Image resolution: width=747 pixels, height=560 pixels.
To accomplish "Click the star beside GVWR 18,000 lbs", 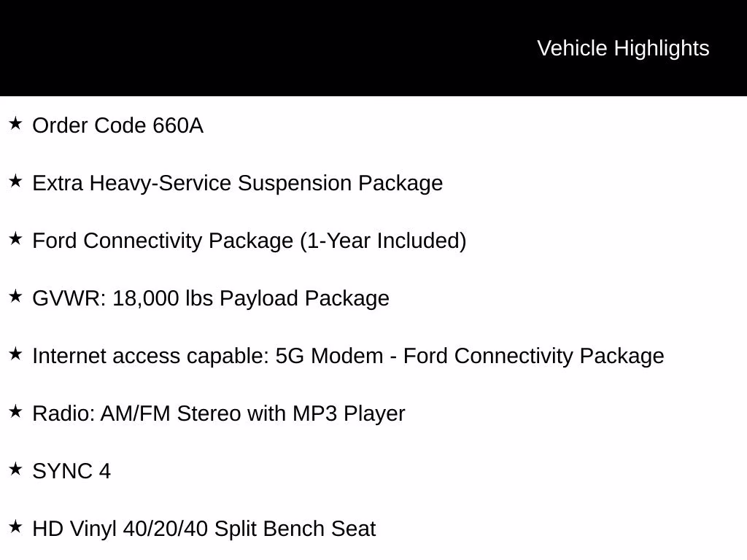I will pos(15,297).
